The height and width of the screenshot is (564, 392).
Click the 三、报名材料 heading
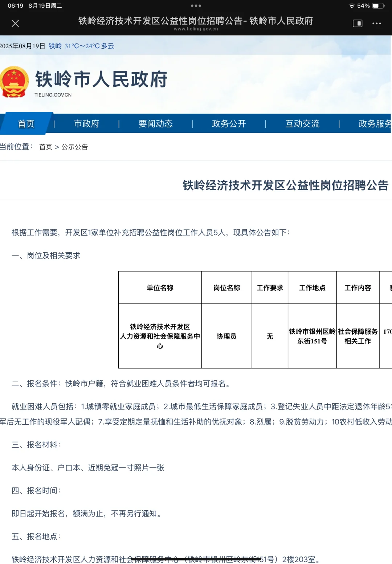tap(36, 445)
